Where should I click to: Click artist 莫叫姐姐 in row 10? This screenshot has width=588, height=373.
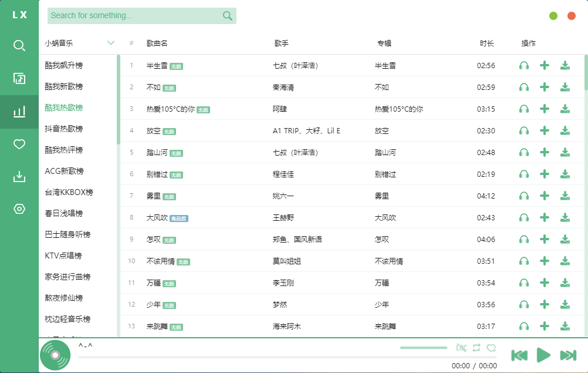[x=286, y=261]
